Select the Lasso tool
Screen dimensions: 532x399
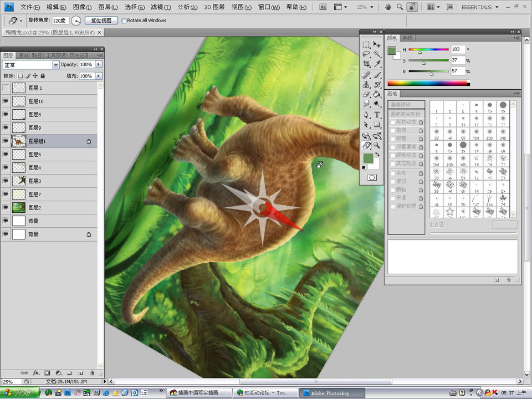coord(366,54)
